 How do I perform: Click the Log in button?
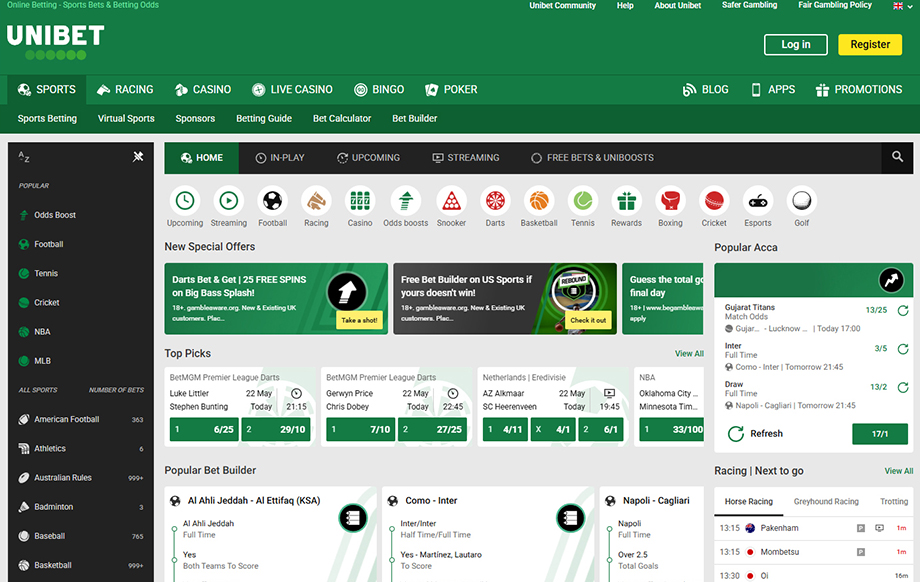pos(796,45)
